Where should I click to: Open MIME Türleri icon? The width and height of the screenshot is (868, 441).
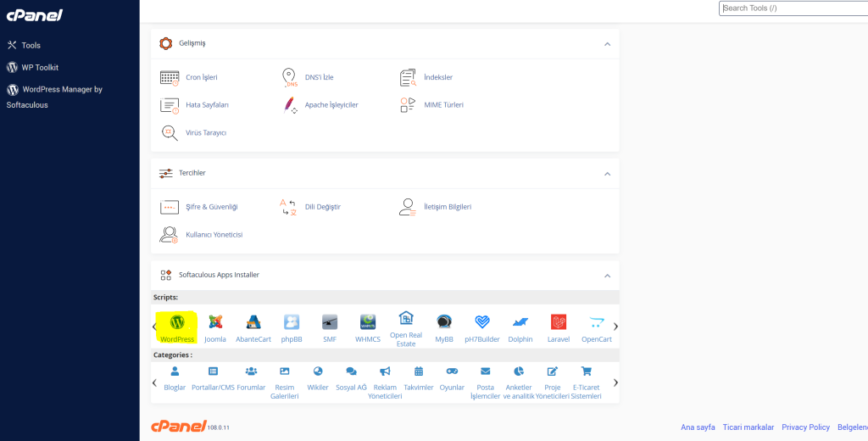(408, 104)
